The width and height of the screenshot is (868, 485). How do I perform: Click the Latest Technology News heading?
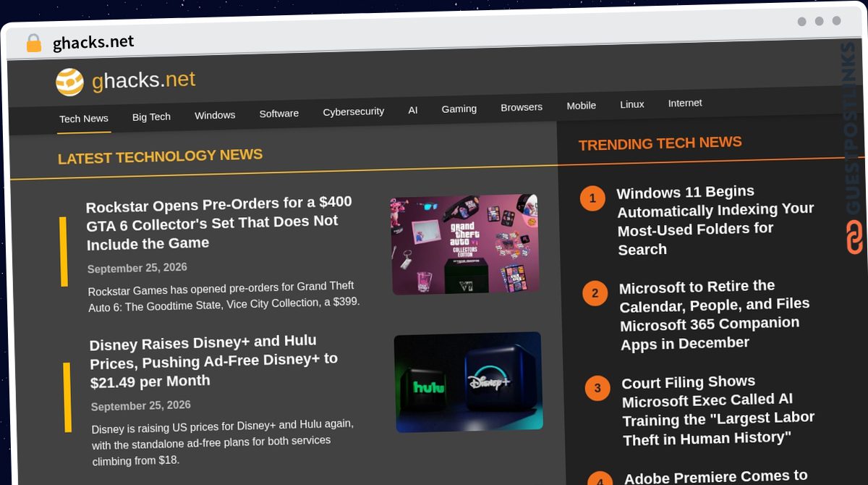click(160, 156)
